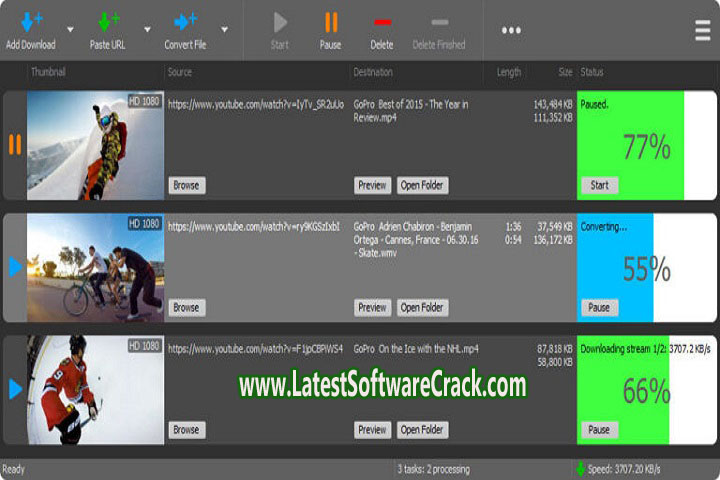Click Start button on the paused download
720x480 pixels.
tap(600, 185)
